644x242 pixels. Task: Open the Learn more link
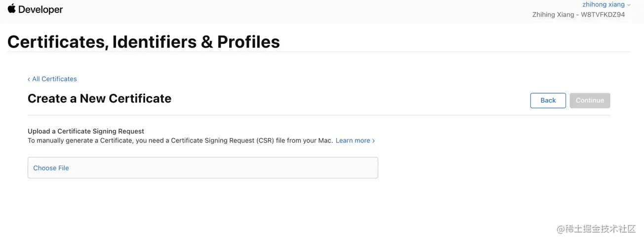pyautogui.click(x=353, y=140)
